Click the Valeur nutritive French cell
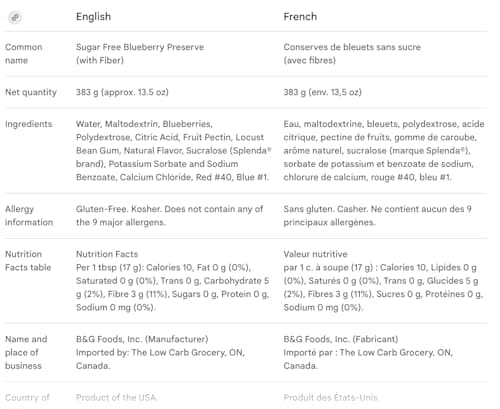Image resolution: width=500 pixels, height=409 pixels. click(383, 281)
